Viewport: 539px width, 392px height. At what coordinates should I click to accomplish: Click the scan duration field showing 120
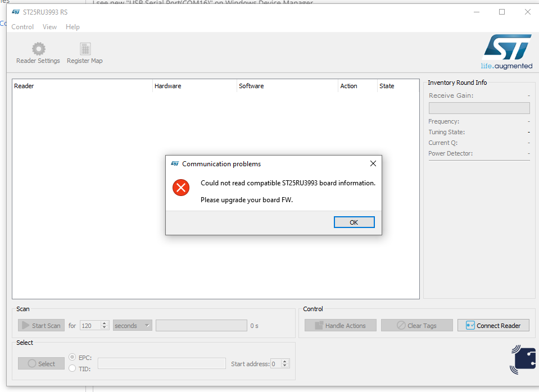pyautogui.click(x=90, y=325)
